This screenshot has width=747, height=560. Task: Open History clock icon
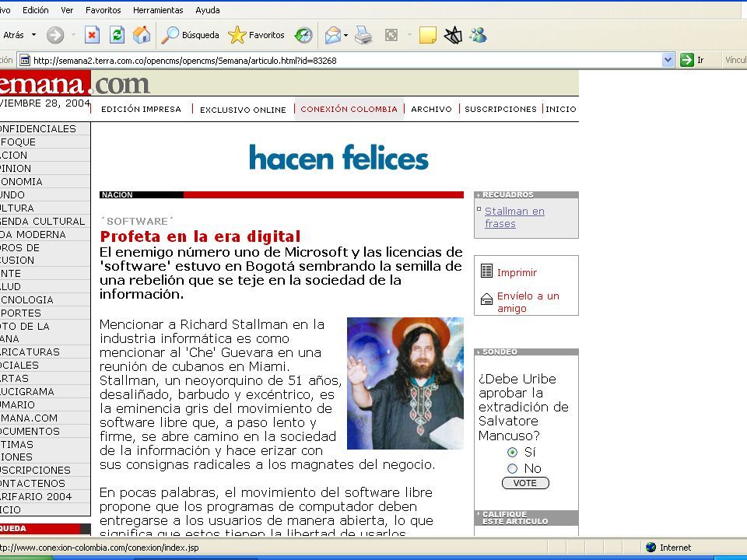(303, 35)
